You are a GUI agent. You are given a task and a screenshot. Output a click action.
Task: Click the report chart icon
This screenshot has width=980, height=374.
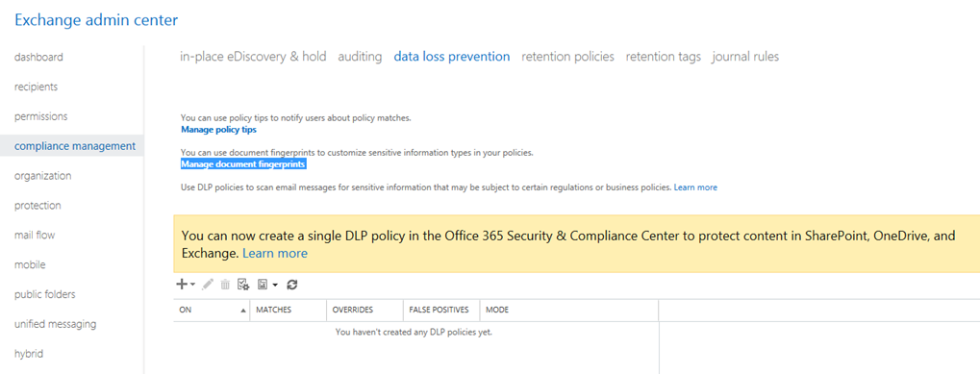[x=264, y=285]
